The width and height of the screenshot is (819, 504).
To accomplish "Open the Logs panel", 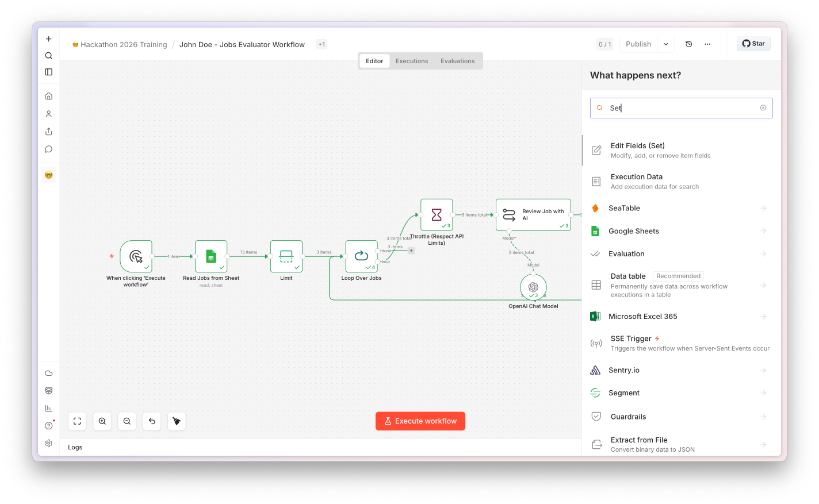I will (75, 447).
